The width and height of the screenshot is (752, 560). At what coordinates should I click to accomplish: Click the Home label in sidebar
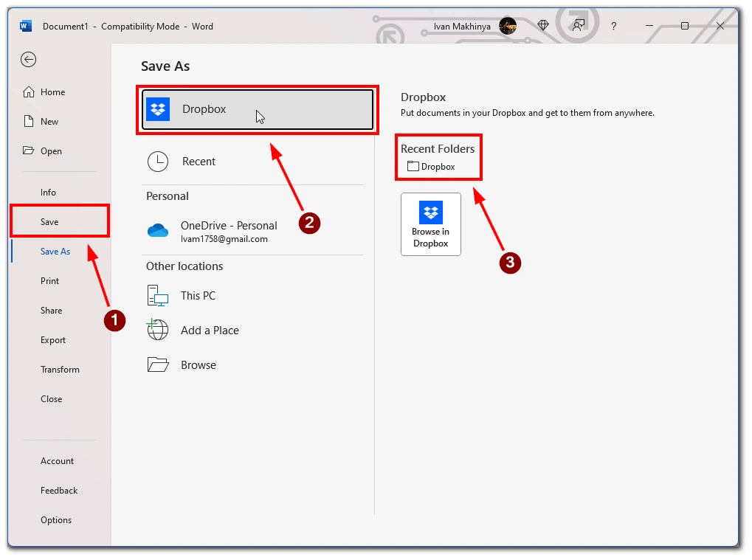pos(52,92)
